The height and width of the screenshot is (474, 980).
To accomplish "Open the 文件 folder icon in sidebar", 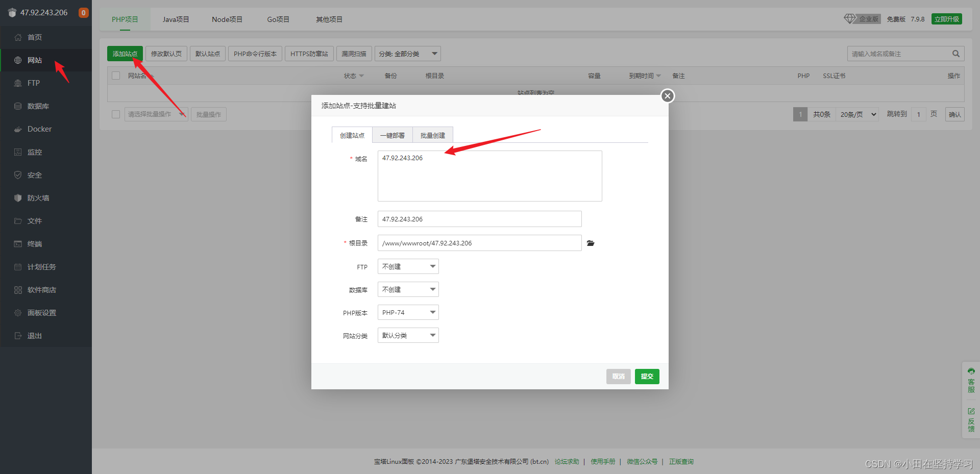I will 18,221.
